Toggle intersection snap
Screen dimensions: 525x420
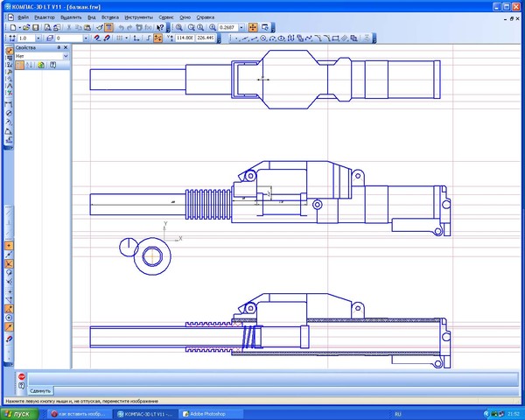(9, 263)
